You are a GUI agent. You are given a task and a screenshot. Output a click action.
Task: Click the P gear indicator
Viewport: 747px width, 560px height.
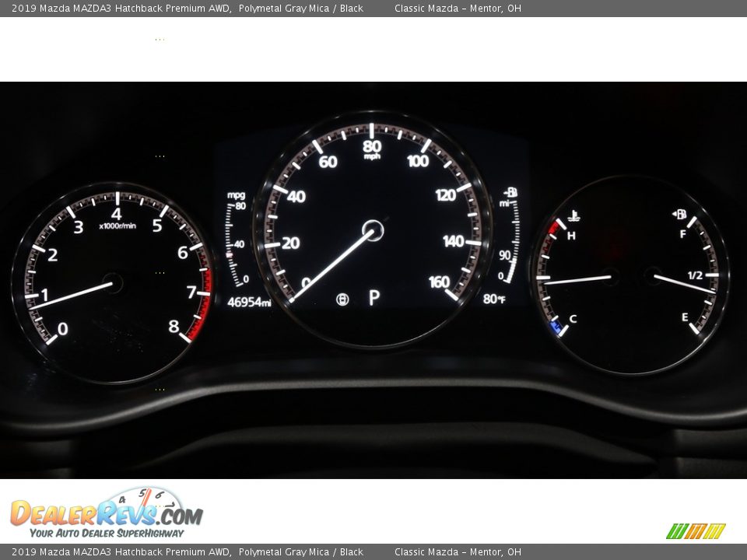373,298
